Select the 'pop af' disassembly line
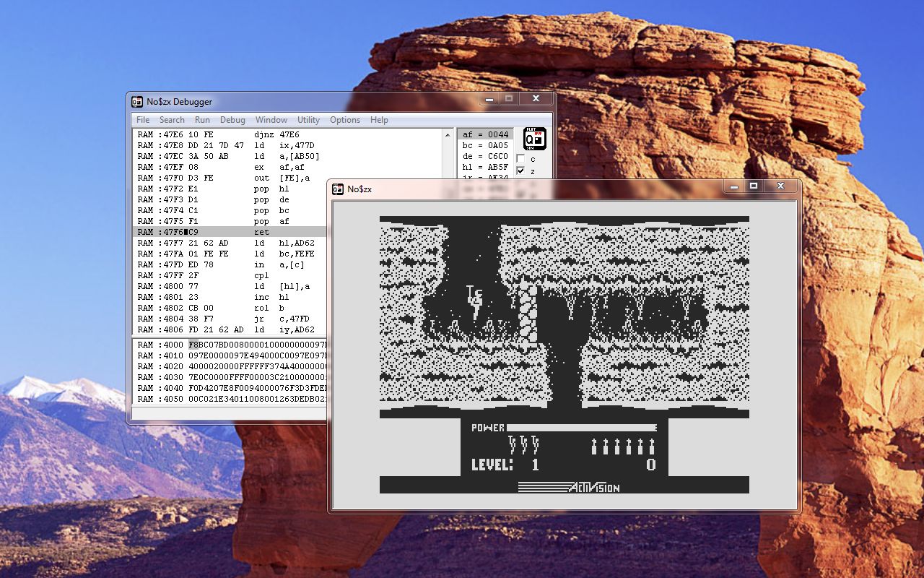Screen dimensions: 924x578 [231, 221]
